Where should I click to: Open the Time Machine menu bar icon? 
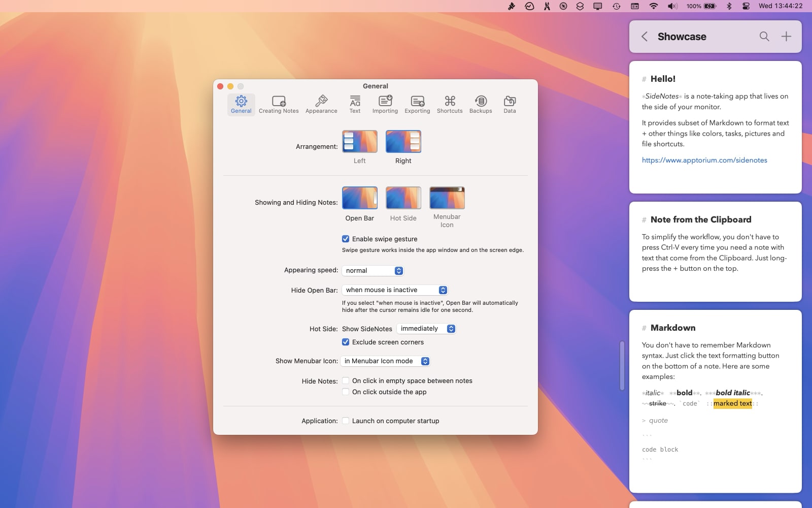[x=616, y=6]
